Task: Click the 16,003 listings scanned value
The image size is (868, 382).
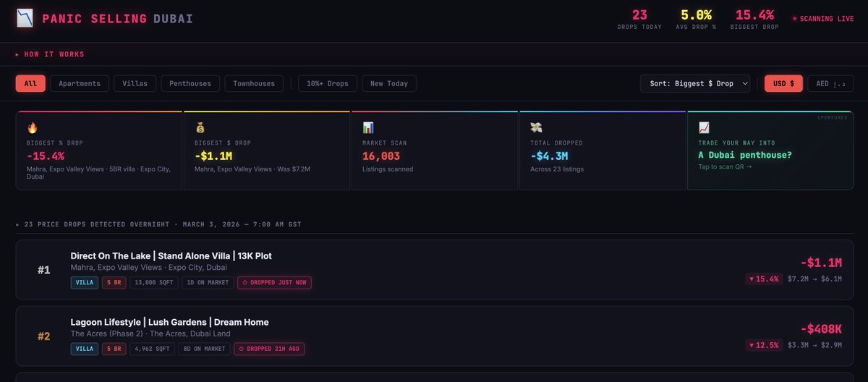Action: tap(381, 156)
